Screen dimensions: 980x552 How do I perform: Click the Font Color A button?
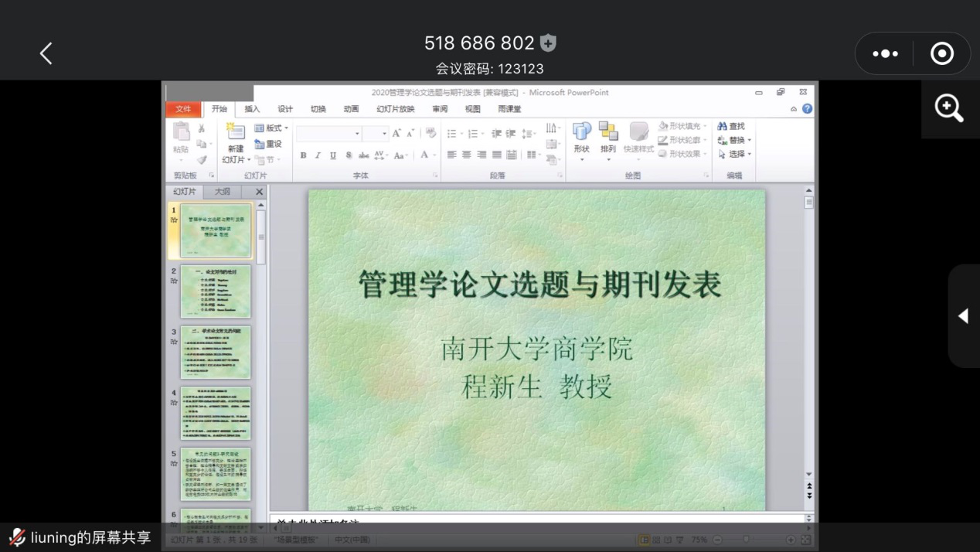pyautogui.click(x=425, y=155)
